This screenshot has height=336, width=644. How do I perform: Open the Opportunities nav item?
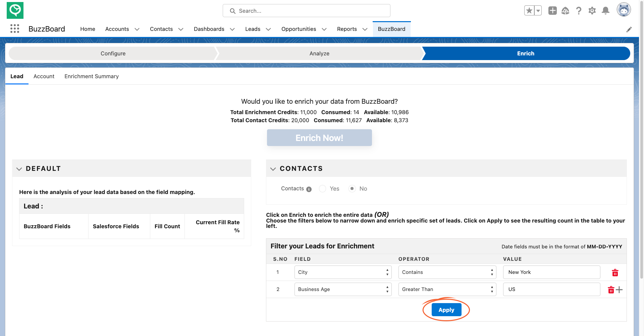(x=299, y=29)
